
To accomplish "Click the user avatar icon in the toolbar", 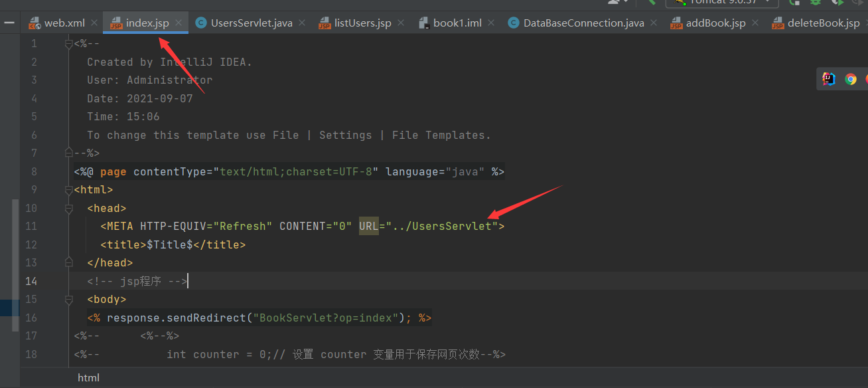I will coord(614,3).
